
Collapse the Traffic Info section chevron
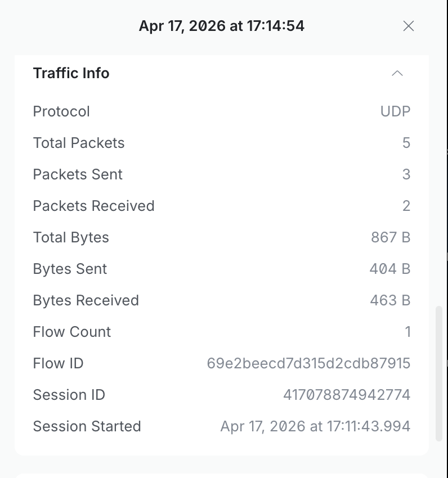397,73
